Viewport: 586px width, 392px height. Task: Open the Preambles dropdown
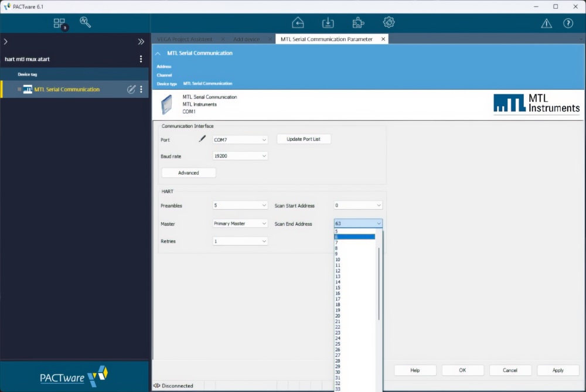(x=240, y=205)
